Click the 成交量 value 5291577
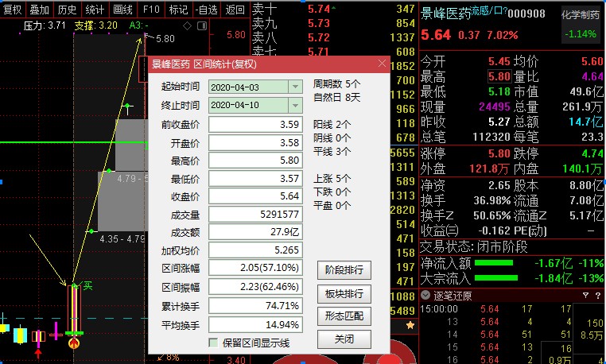Image resolution: width=606 pixels, height=364 pixels. coord(255,214)
